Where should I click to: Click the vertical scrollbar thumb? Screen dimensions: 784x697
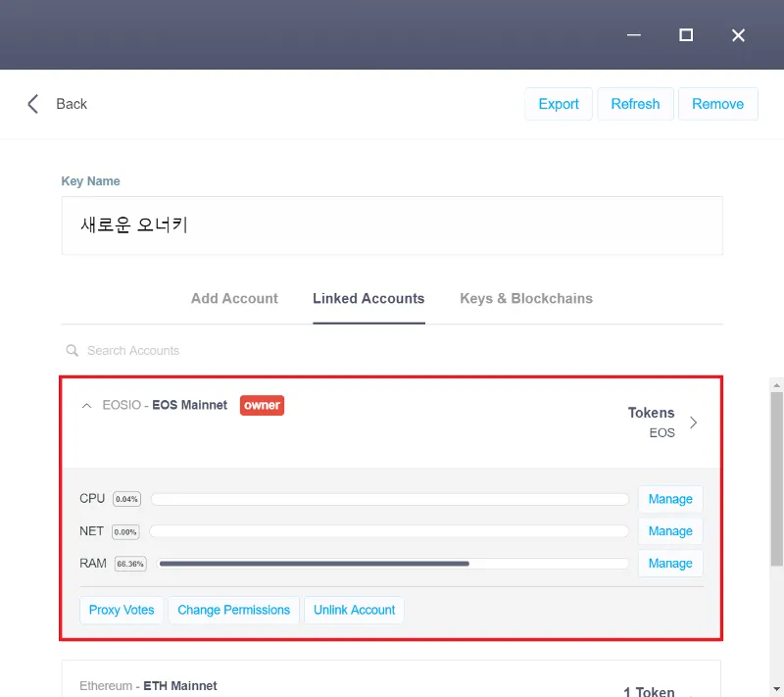point(776,479)
